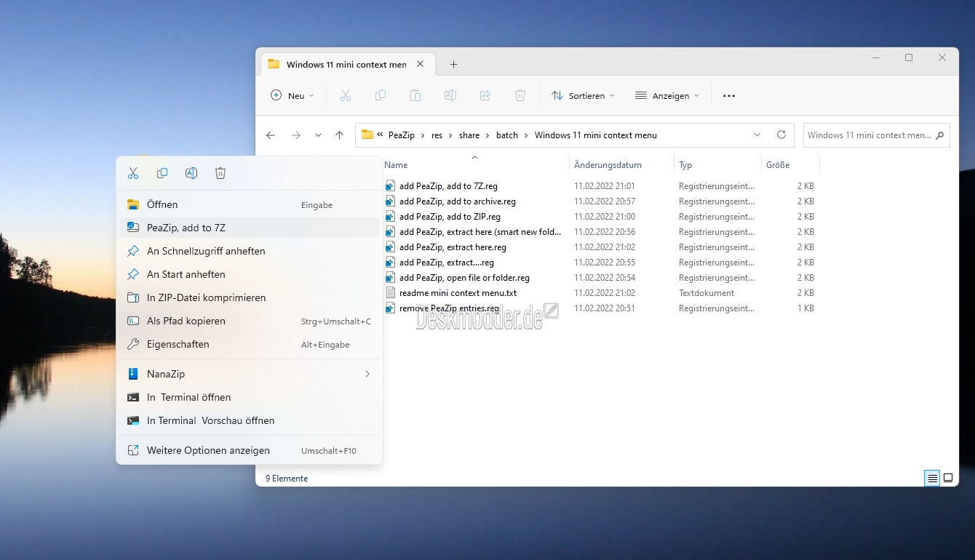
Task: Click the share breadcrumb
Action: (x=469, y=135)
